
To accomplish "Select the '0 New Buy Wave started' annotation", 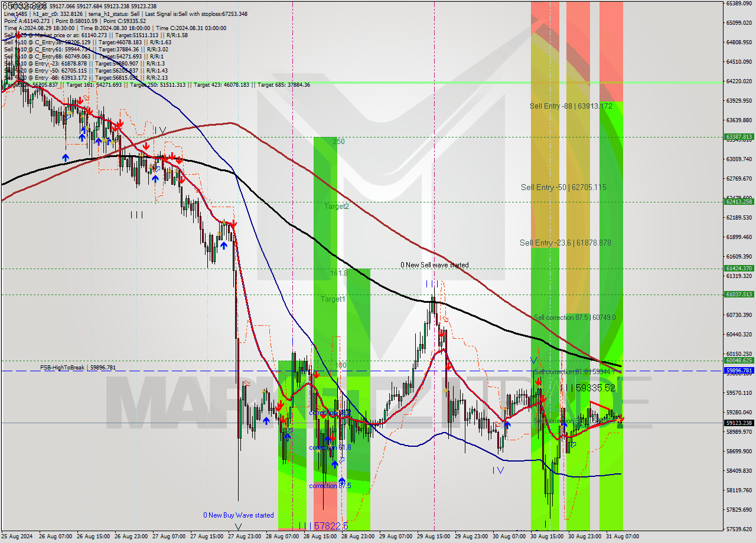I will (239, 515).
